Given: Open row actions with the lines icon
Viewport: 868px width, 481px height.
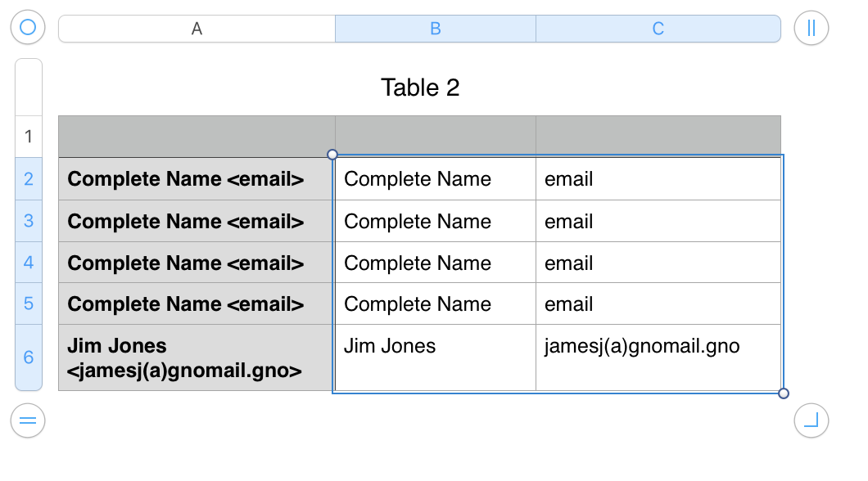Looking at the screenshot, I should [x=27, y=420].
